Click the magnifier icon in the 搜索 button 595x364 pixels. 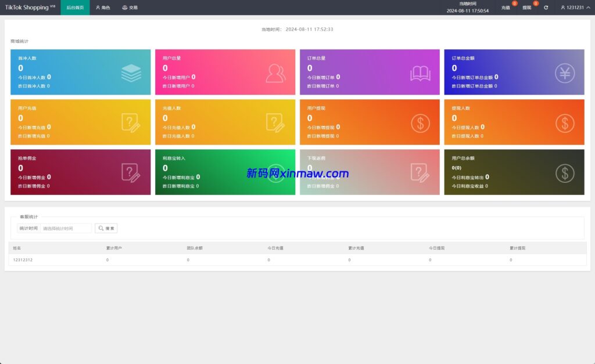coord(100,228)
